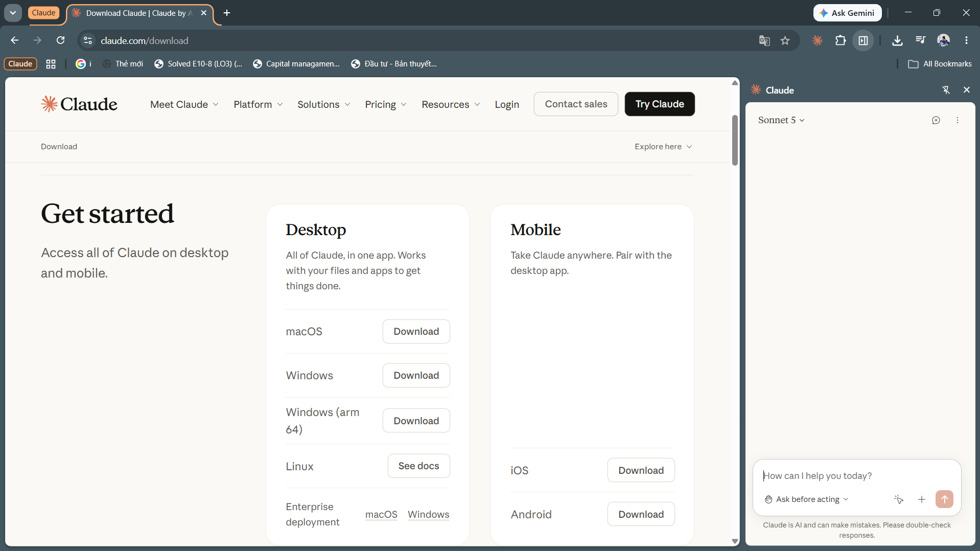
Task: Download Claude for Android
Action: coord(641,514)
